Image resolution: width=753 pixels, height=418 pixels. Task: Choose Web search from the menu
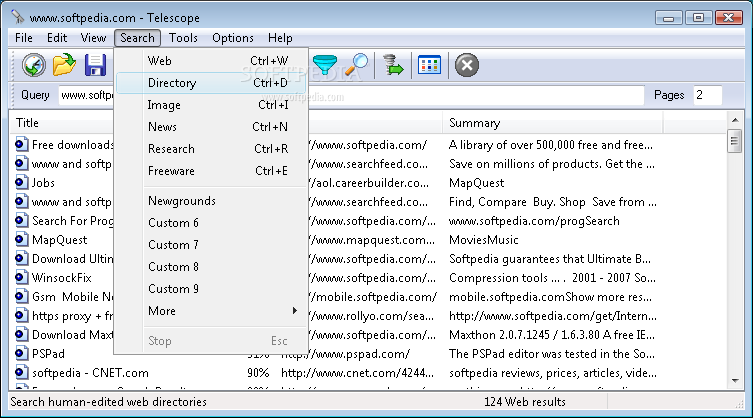[x=211, y=61]
